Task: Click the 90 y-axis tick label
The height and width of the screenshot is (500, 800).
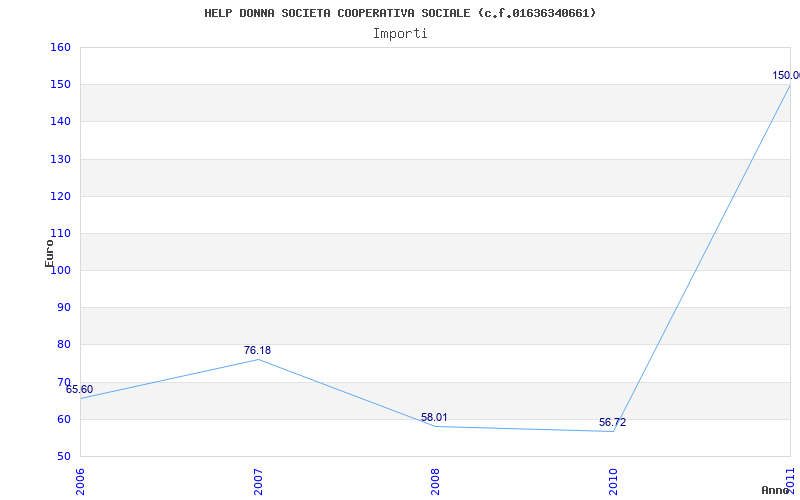Action: point(64,308)
